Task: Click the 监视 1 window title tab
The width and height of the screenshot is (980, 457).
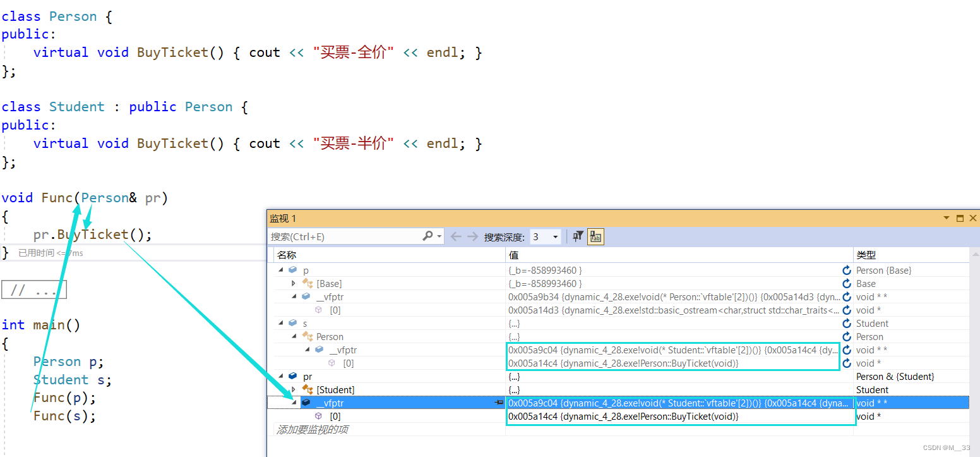Action: tap(283, 218)
